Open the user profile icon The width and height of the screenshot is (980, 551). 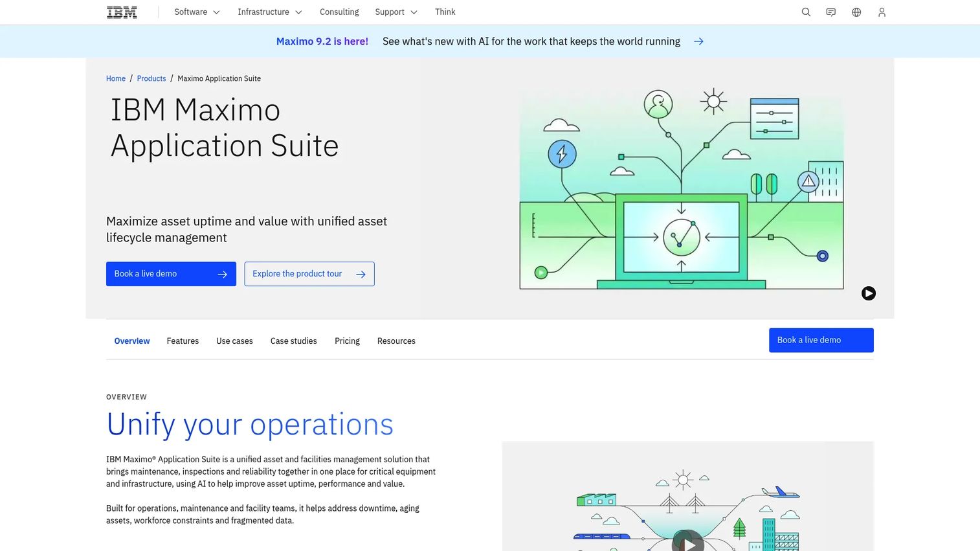(x=882, y=12)
